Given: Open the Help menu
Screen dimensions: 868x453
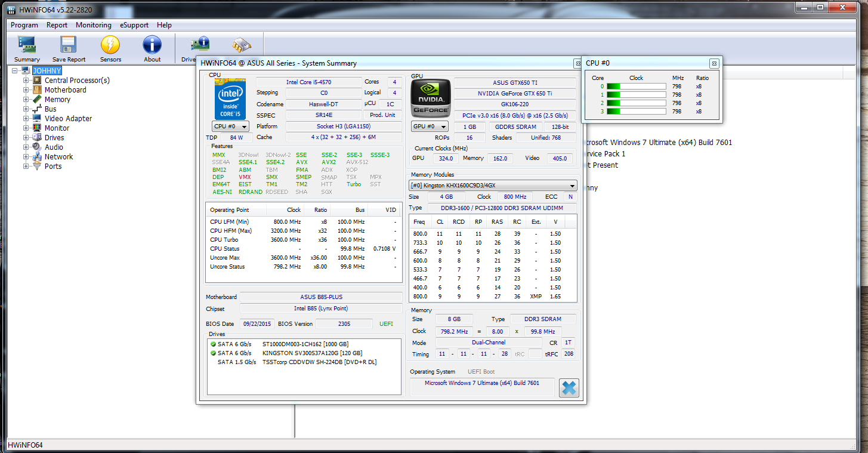Looking at the screenshot, I should coord(164,25).
